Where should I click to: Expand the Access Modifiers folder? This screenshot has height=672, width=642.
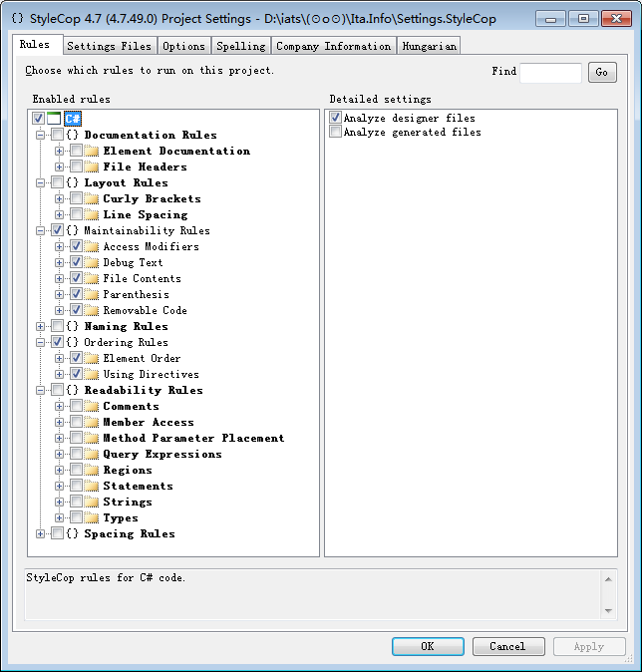coord(59,247)
